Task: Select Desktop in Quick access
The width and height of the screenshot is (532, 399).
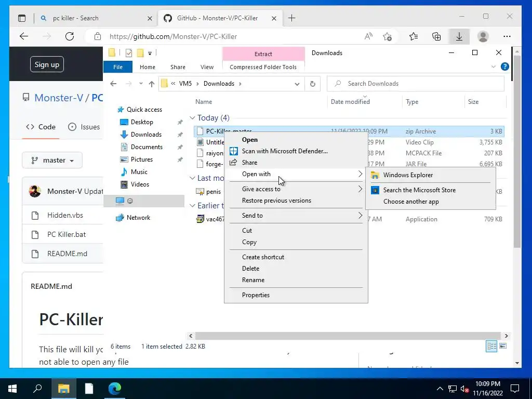Action: [x=142, y=122]
